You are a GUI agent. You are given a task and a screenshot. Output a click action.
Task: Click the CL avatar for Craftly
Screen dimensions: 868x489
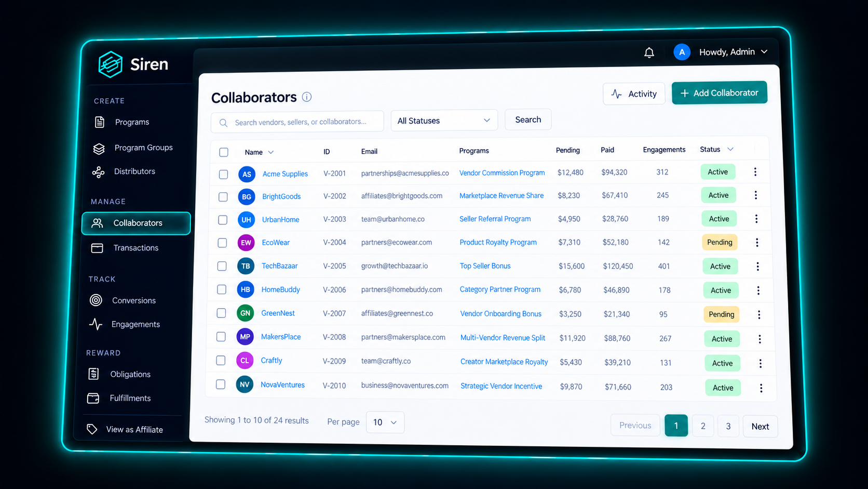coord(245,360)
